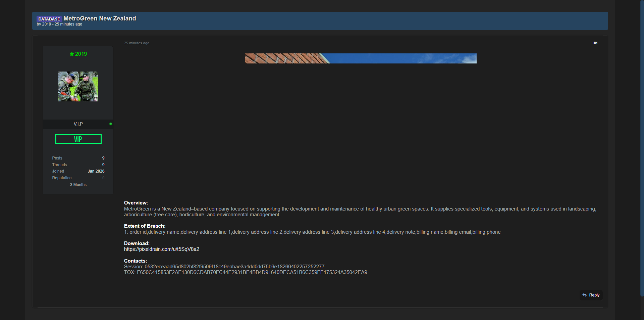Click the 25 minutes ago post timestamp
The height and width of the screenshot is (320, 644).
tap(137, 43)
